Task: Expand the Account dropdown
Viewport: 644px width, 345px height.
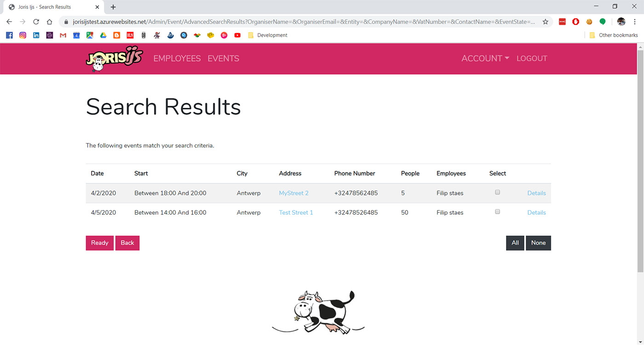Action: [x=485, y=58]
